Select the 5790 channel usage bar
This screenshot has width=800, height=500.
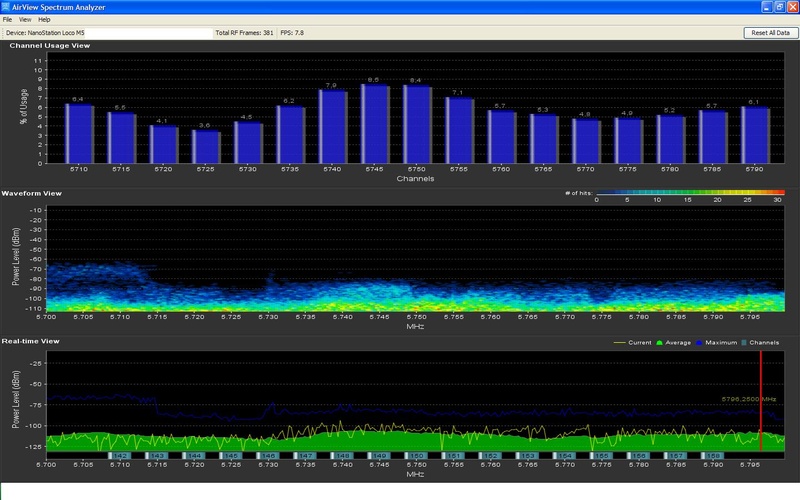(x=755, y=135)
